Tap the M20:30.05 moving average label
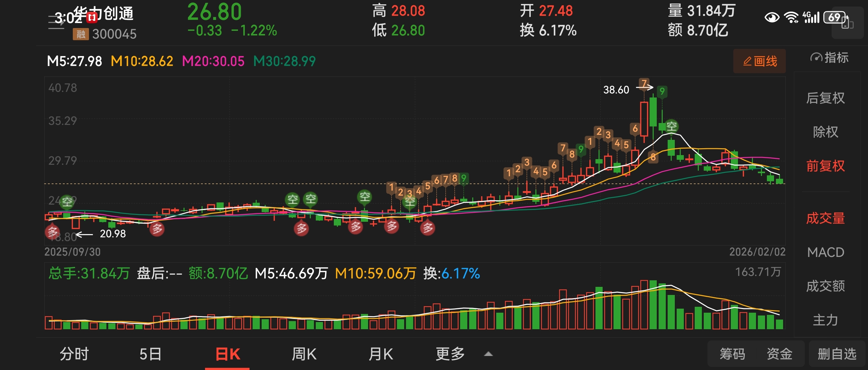 [213, 61]
